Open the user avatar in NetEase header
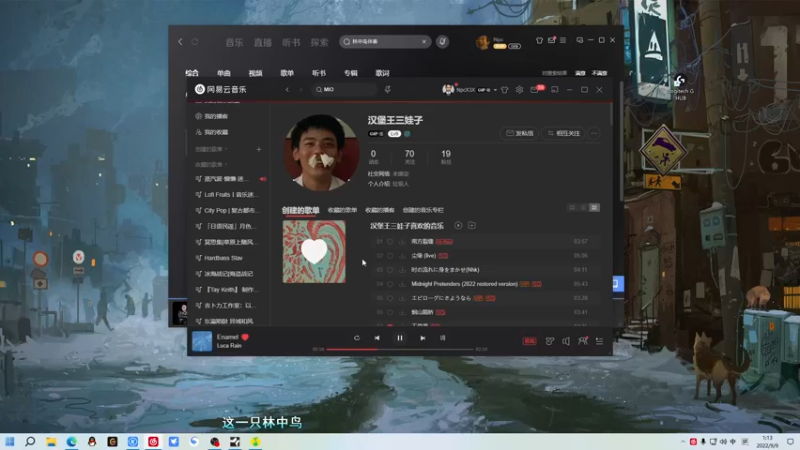Screen dimensions: 800x450 click(448, 89)
